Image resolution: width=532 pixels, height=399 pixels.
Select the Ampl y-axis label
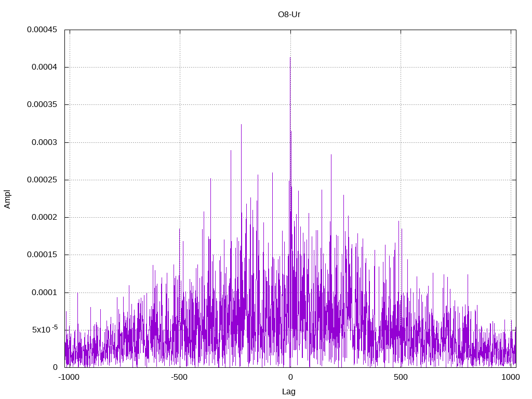7,199
